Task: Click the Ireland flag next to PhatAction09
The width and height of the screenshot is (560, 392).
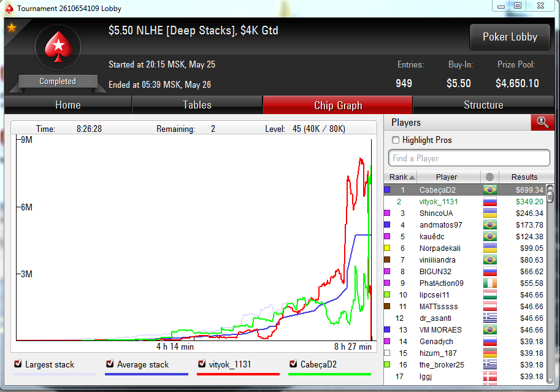Action: pyautogui.click(x=489, y=283)
